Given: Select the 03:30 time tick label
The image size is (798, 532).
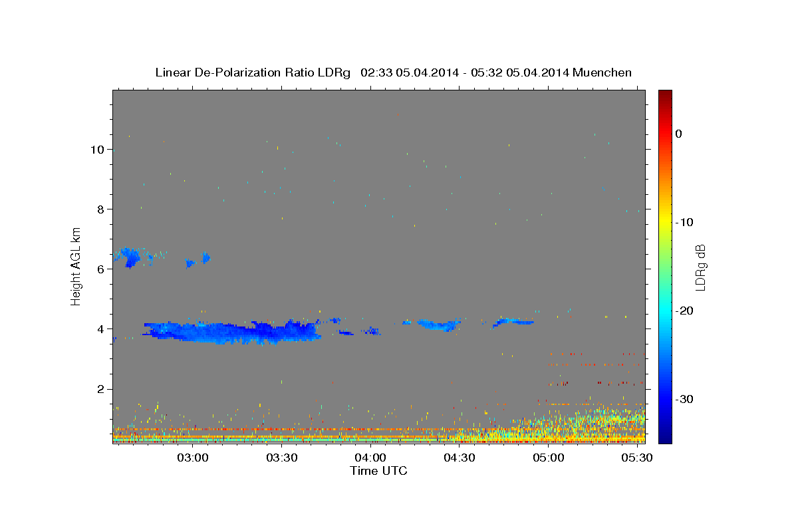Looking at the screenshot, I should pos(281,458).
